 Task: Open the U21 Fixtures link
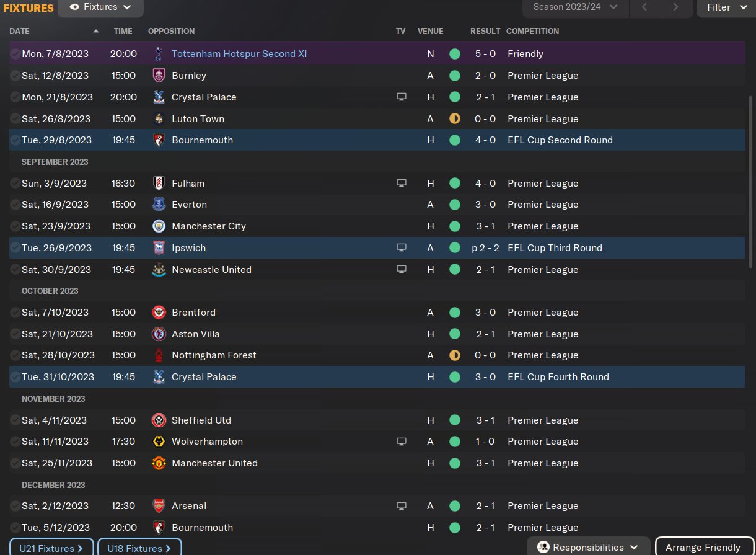[x=51, y=548]
